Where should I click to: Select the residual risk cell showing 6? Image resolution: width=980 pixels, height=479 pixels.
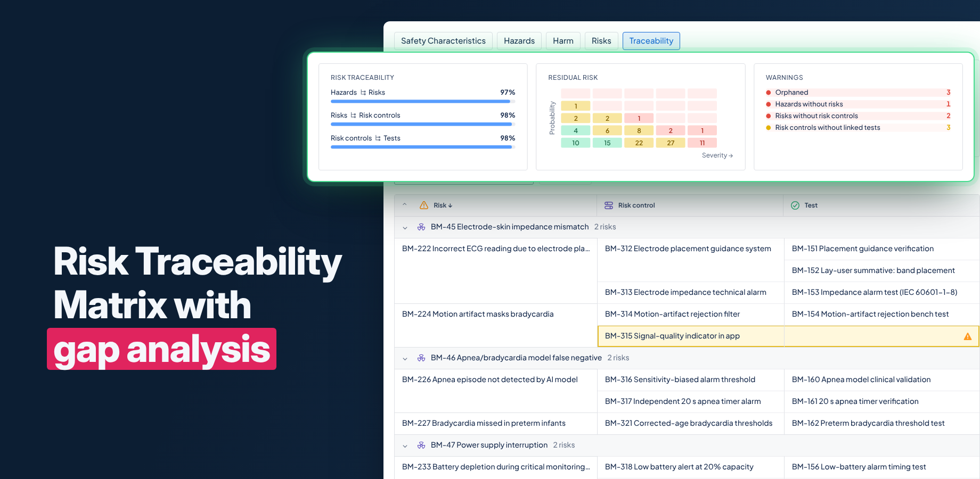pos(607,131)
